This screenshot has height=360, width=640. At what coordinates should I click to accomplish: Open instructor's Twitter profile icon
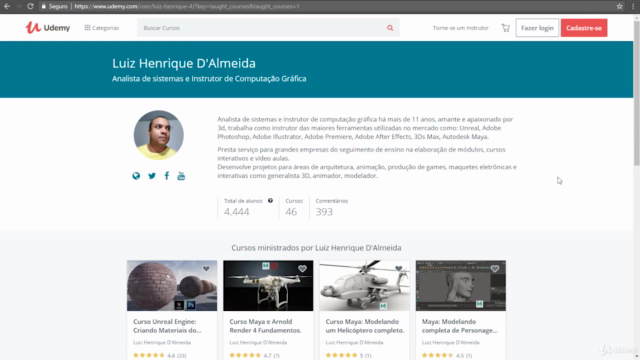coord(152,176)
